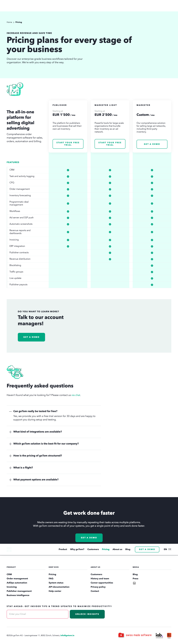
Task: Switch language to DE
Action: click(170, 549)
